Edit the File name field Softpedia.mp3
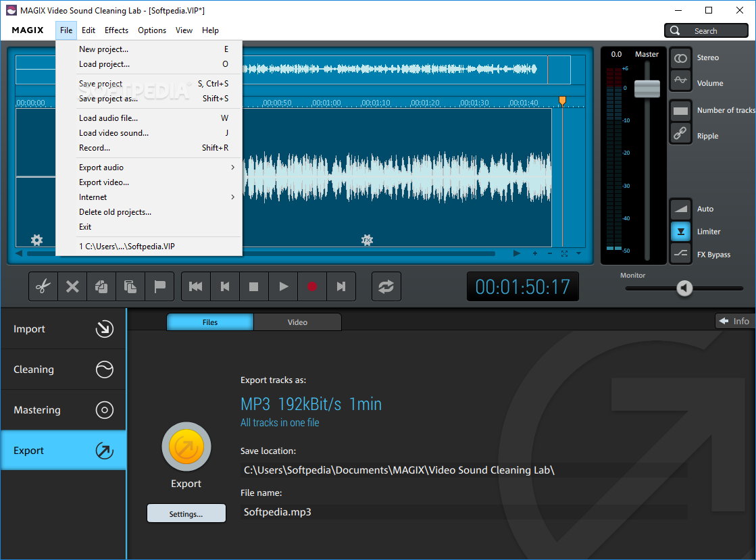 pos(463,512)
